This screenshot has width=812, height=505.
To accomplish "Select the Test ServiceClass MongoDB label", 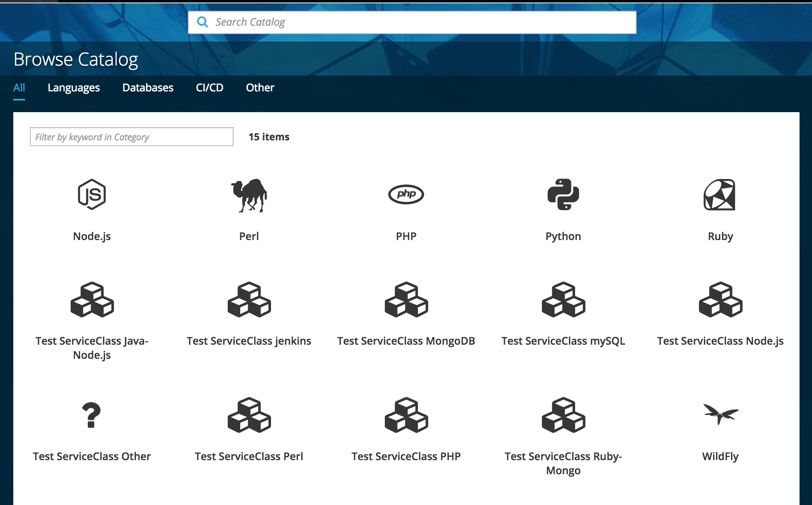I will click(x=406, y=341).
